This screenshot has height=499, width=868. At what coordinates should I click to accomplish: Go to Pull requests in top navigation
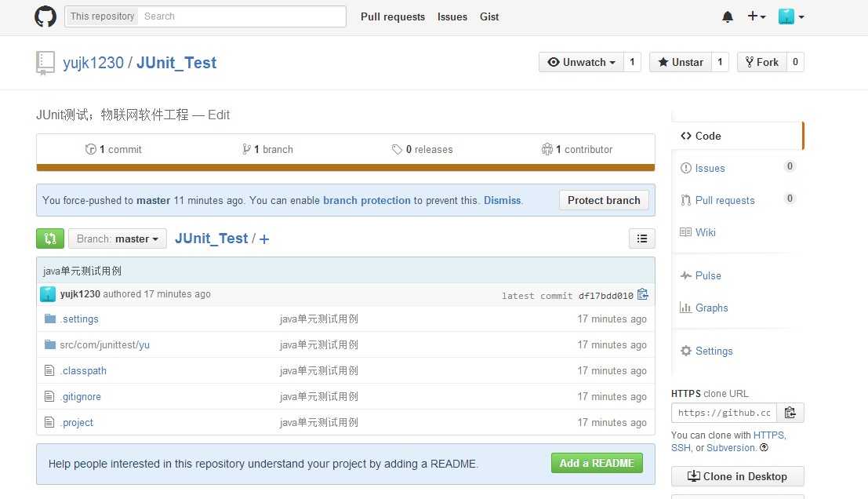393,16
